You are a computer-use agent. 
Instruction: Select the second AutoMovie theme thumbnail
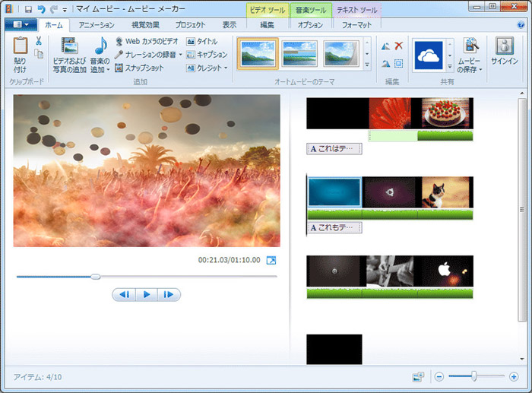pyautogui.click(x=299, y=54)
